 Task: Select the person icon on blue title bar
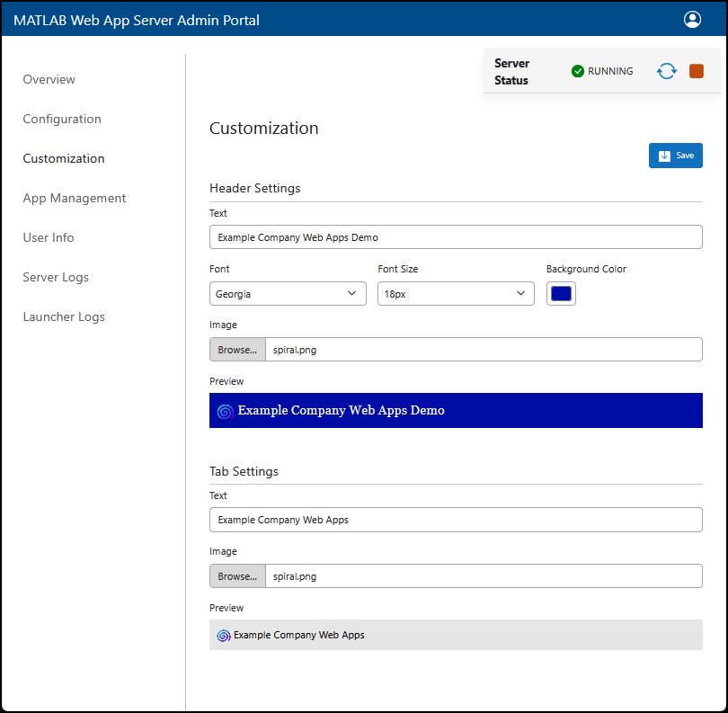point(692,19)
